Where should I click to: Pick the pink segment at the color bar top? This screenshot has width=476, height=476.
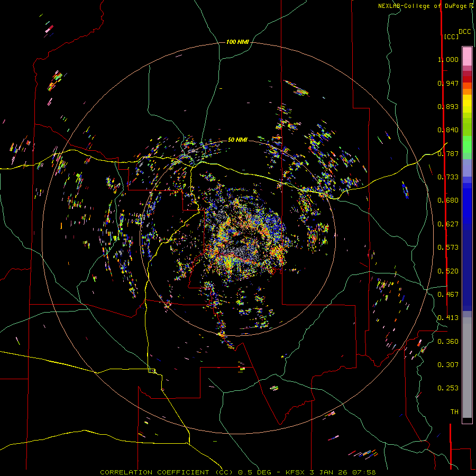point(467,57)
